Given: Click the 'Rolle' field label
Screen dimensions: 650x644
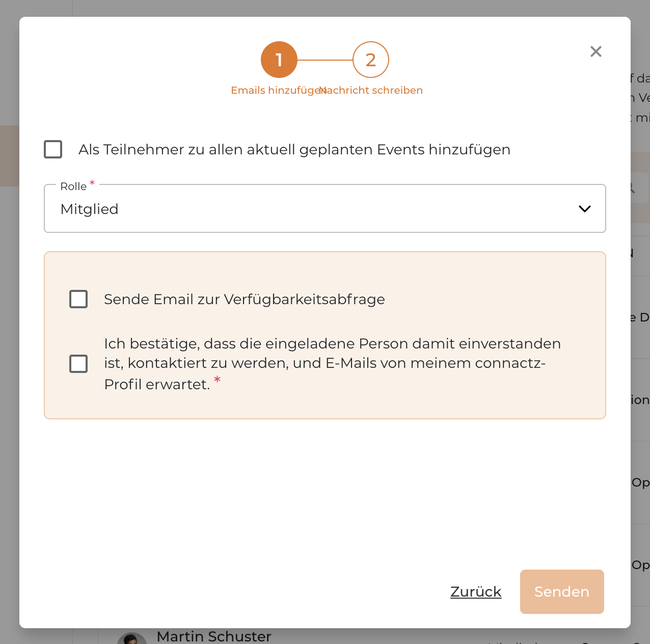Looking at the screenshot, I should click(73, 186).
